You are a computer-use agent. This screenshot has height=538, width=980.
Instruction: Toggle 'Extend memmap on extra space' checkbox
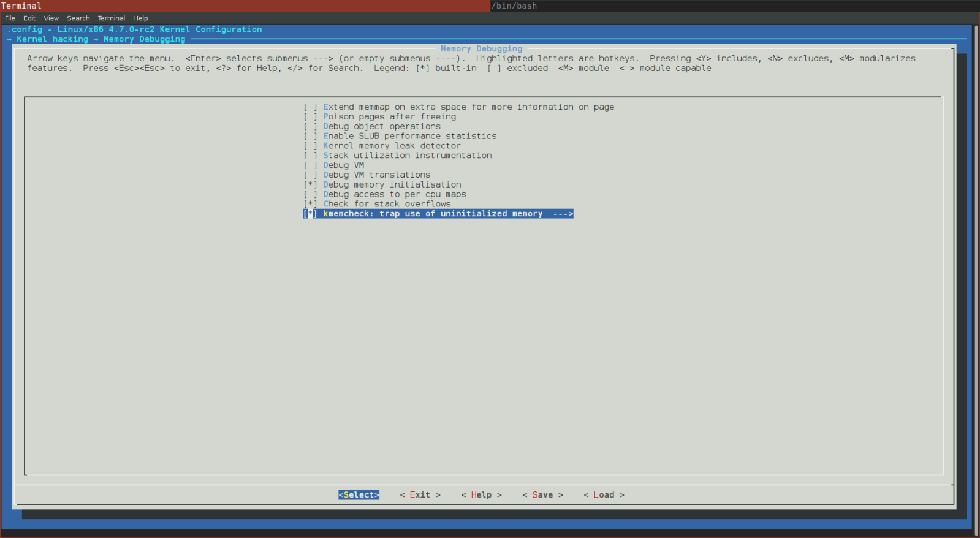pyautogui.click(x=310, y=107)
